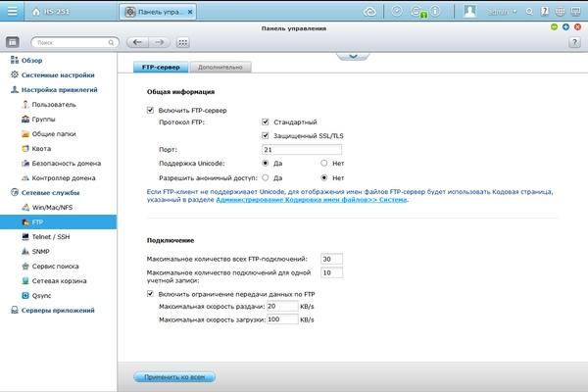The width and height of the screenshot is (588, 392).
Task: Open the language globe icon
Action: (x=560, y=12)
